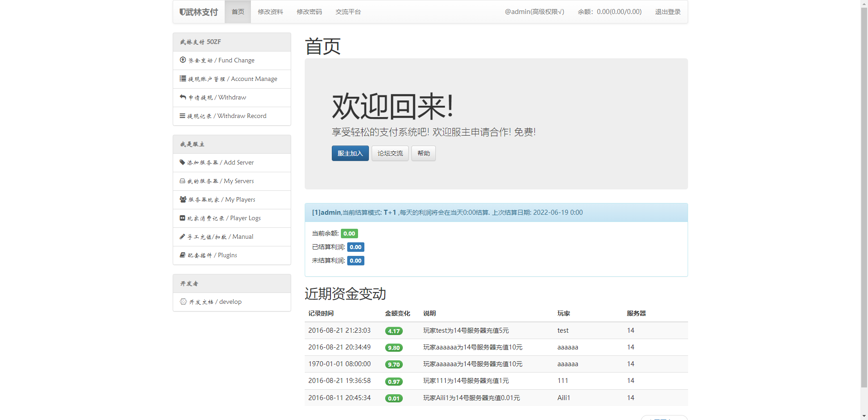Click the Withdraw reply-arrow icon
This screenshot has height=420, width=868.
click(183, 97)
